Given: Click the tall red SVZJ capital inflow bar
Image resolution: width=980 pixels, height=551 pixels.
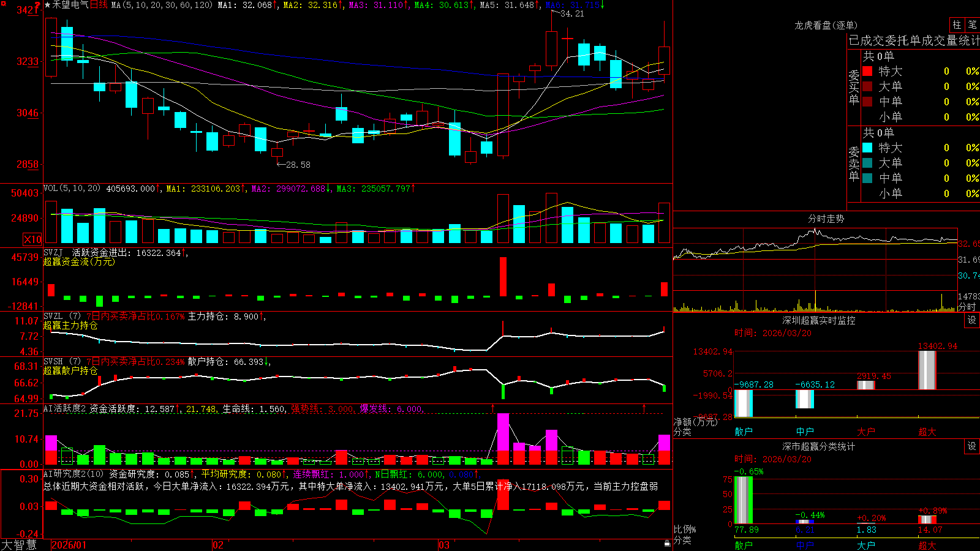Looking at the screenshot, I should (503, 277).
